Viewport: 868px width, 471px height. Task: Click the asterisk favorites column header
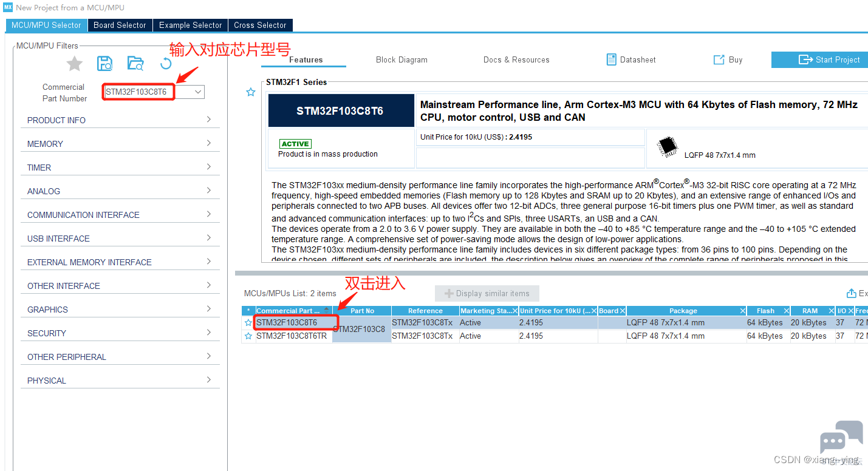[x=248, y=311]
